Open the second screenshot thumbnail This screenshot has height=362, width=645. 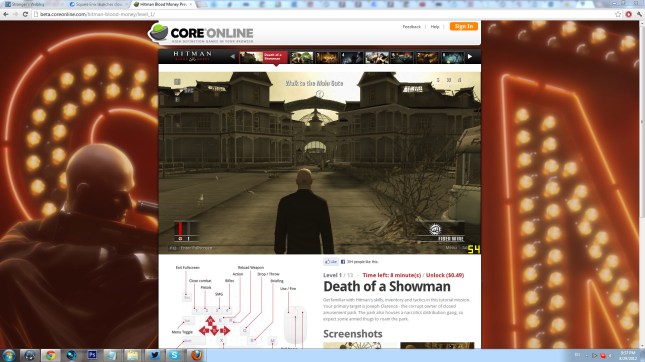click(437, 346)
